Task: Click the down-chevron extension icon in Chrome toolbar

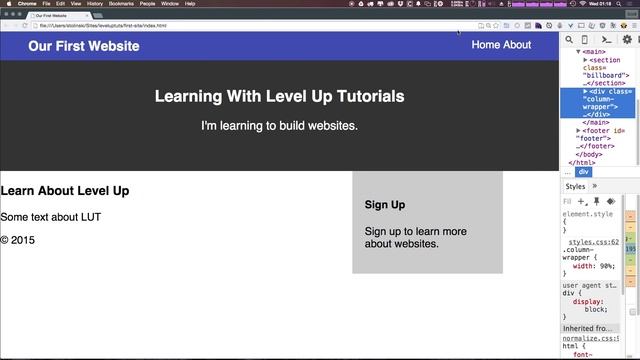Action: click(570, 26)
